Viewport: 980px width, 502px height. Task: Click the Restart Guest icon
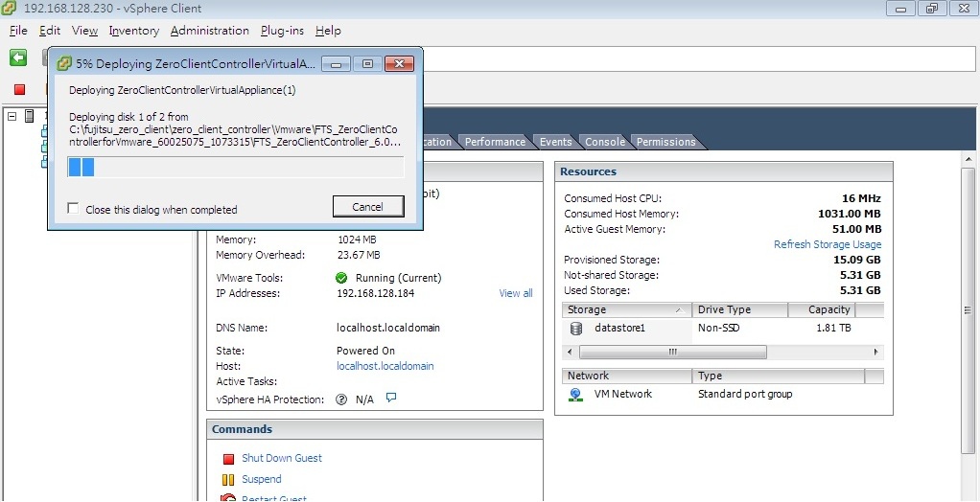[x=229, y=498]
